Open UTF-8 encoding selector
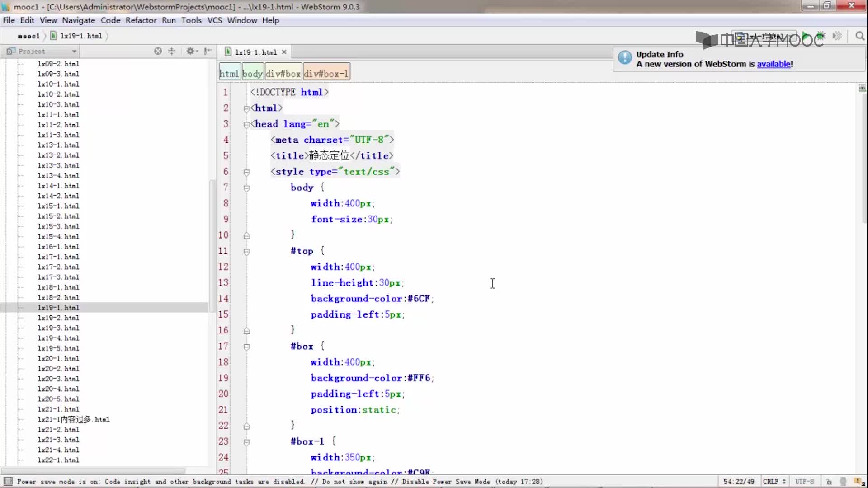The image size is (868, 488). pyautogui.click(x=804, y=482)
